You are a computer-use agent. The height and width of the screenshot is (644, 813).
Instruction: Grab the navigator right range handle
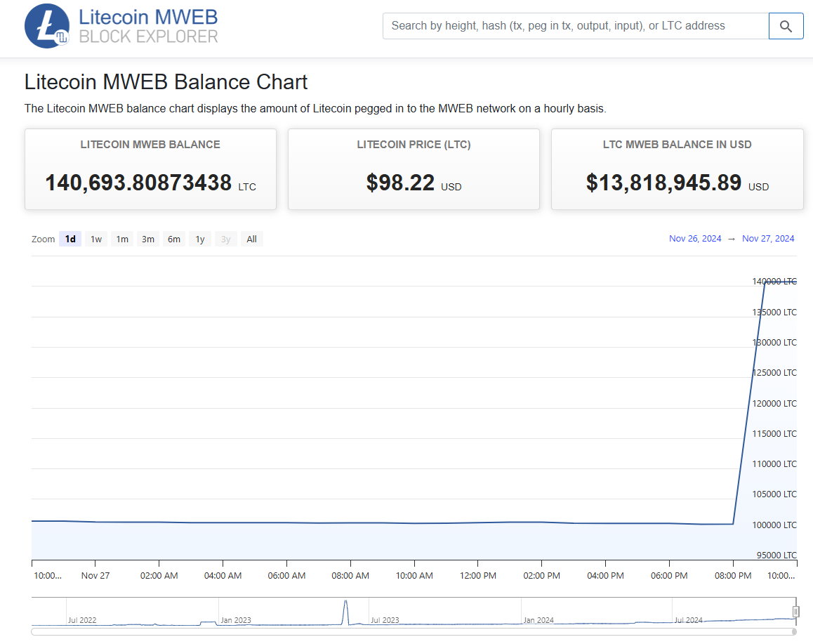point(796,612)
